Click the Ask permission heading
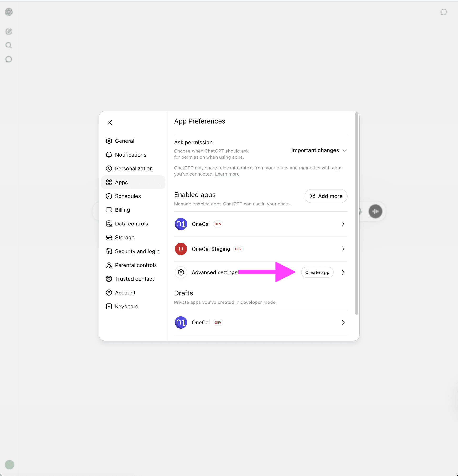Viewport: 458px width, 476px height. pyautogui.click(x=193, y=142)
